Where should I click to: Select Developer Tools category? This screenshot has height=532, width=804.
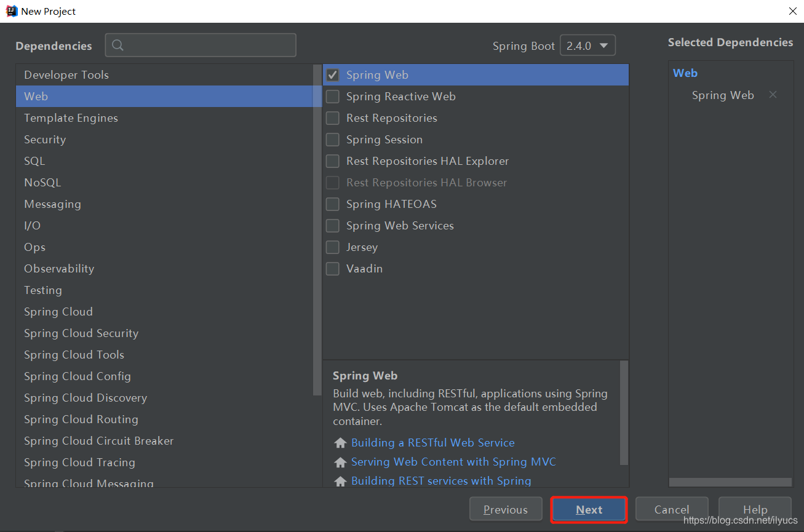pyautogui.click(x=165, y=75)
